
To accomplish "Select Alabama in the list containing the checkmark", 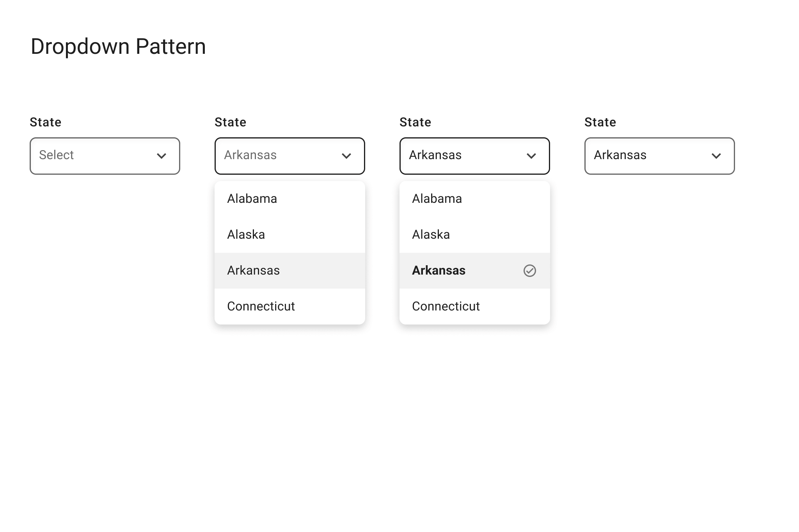I will click(437, 199).
